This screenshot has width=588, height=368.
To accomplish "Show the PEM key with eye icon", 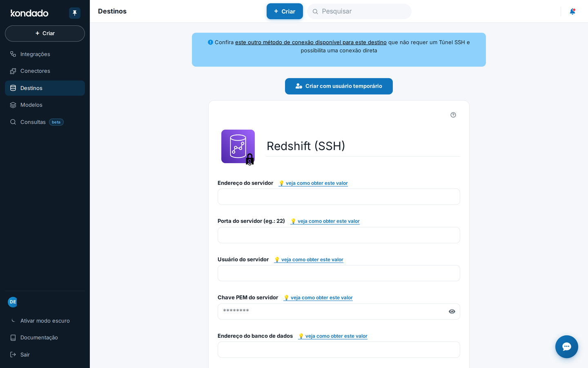I will click(x=452, y=312).
